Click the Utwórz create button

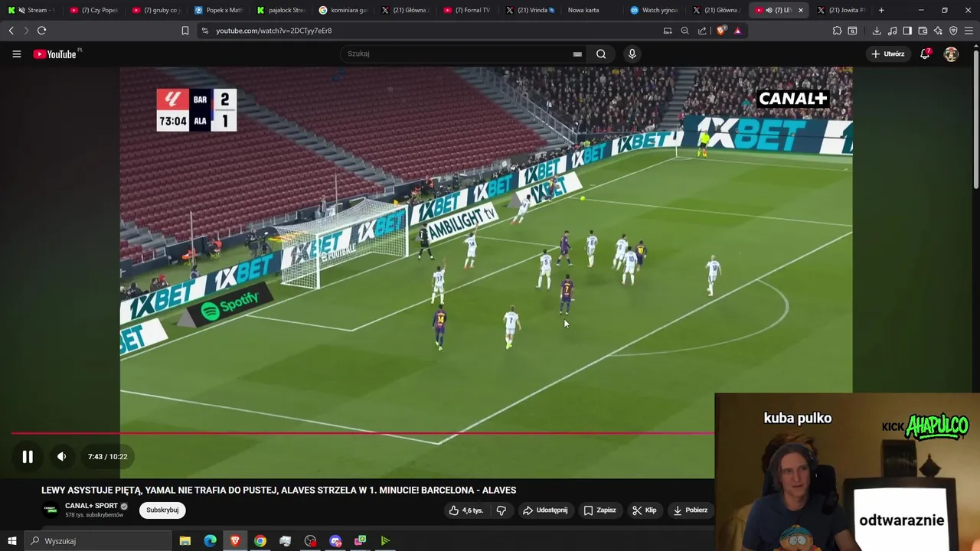[887, 54]
